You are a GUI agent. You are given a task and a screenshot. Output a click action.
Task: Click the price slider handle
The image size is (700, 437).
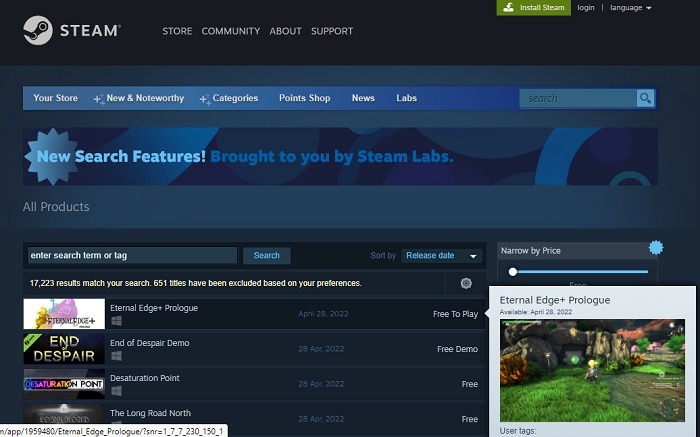pyautogui.click(x=512, y=271)
